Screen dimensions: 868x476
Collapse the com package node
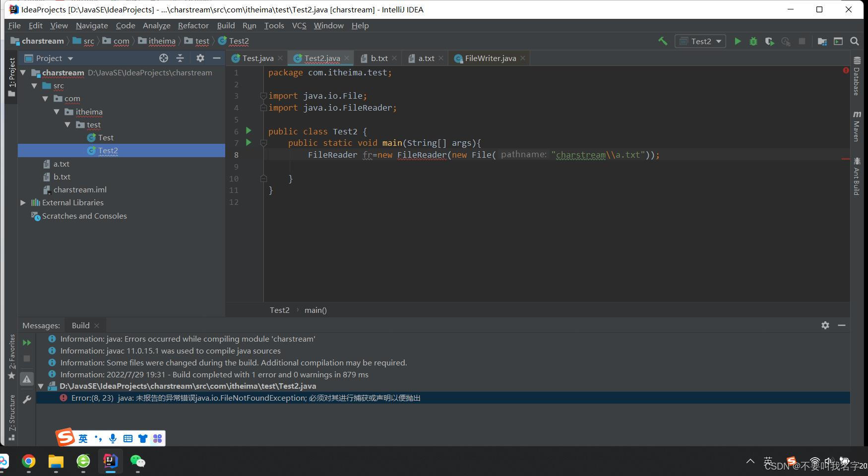point(45,98)
